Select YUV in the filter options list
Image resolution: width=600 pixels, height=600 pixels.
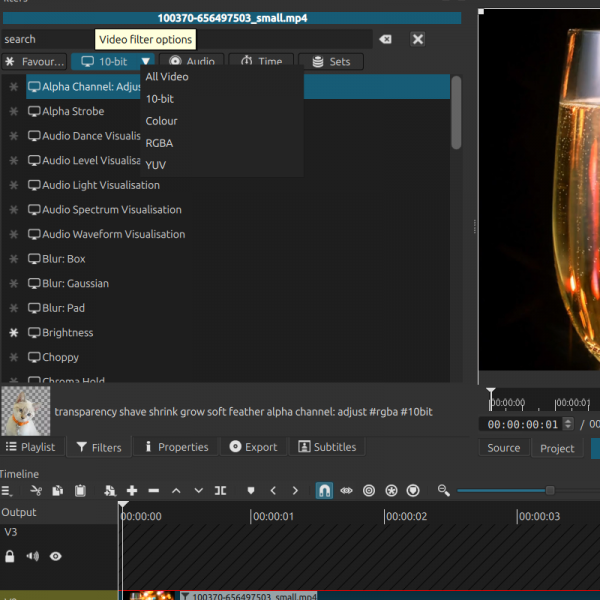[156, 165]
